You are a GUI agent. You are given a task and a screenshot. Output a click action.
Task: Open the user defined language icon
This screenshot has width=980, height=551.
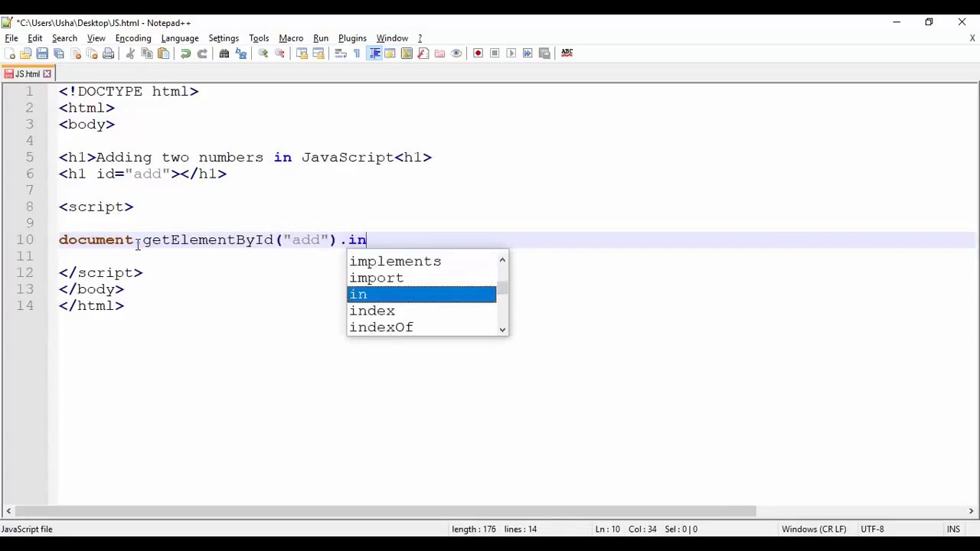point(390,54)
